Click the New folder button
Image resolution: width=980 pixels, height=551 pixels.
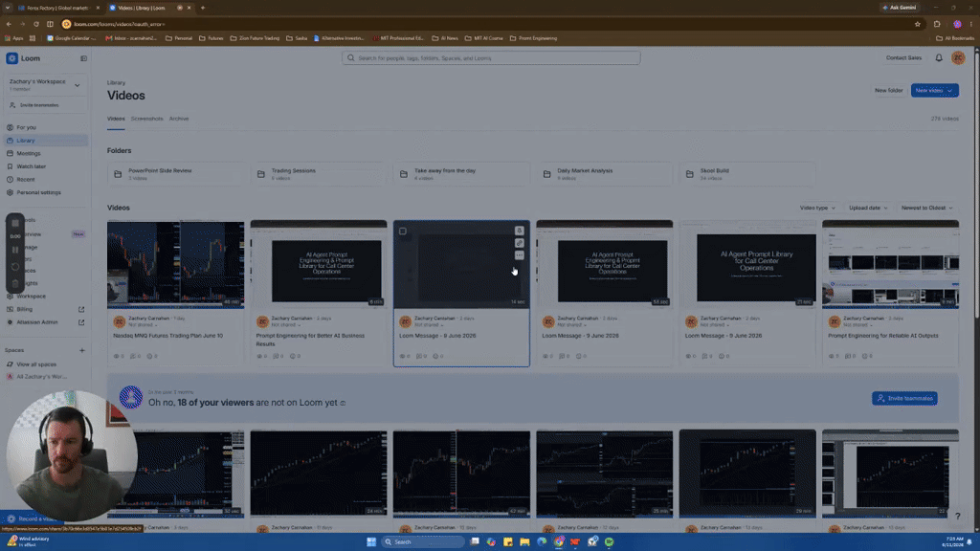point(888,91)
